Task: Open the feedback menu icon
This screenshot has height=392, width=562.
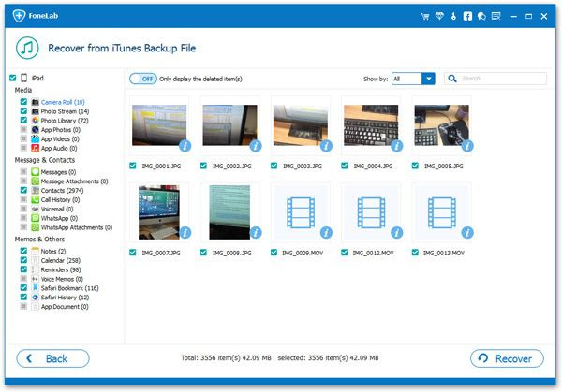Action: (496, 16)
